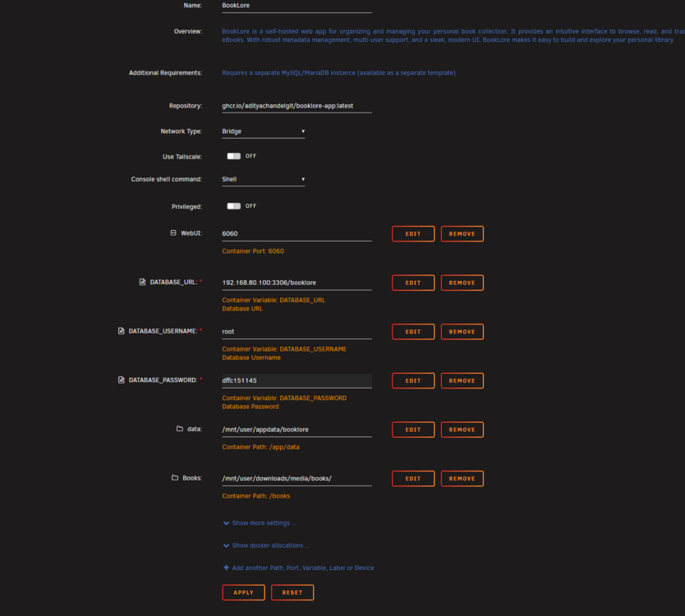The width and height of the screenshot is (685, 616).
Task: Click the Additional Requirements MySQL/MariaDB text
Action: (x=338, y=72)
